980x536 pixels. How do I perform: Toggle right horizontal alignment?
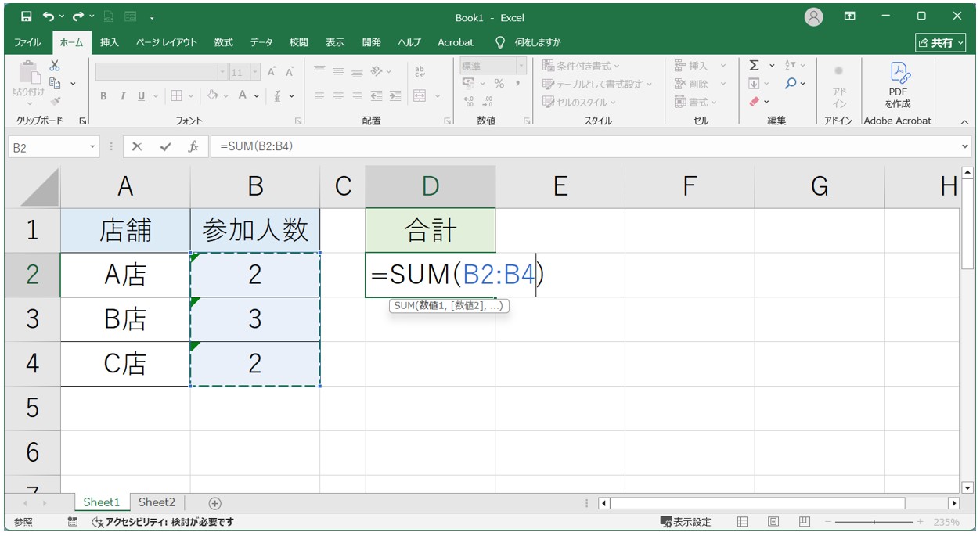357,96
